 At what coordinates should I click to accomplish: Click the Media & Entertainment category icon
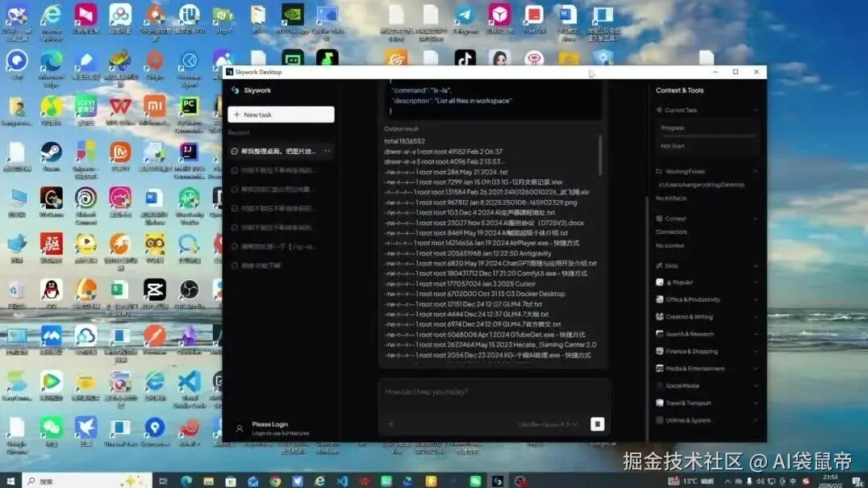click(659, 368)
